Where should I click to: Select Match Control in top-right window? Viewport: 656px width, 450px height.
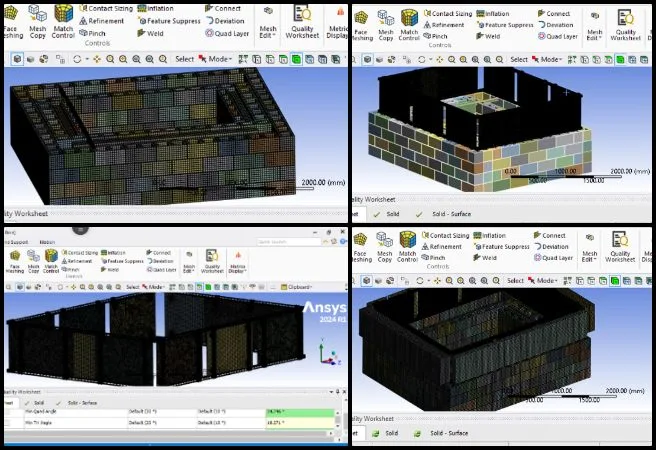coord(409,25)
